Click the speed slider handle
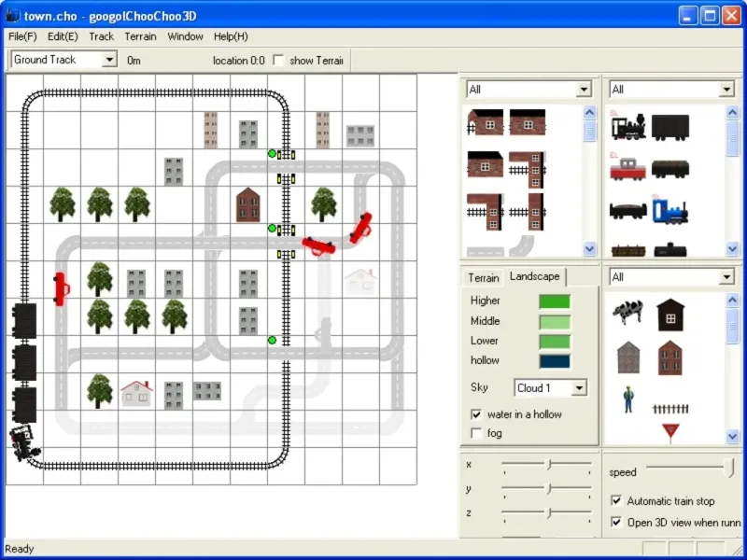The height and width of the screenshot is (560, 747). coord(731,468)
